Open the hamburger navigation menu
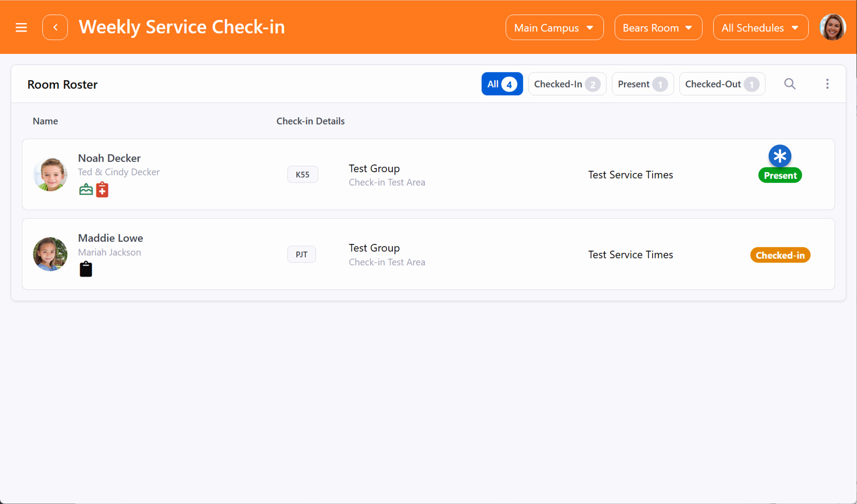The image size is (857, 504). (x=21, y=27)
